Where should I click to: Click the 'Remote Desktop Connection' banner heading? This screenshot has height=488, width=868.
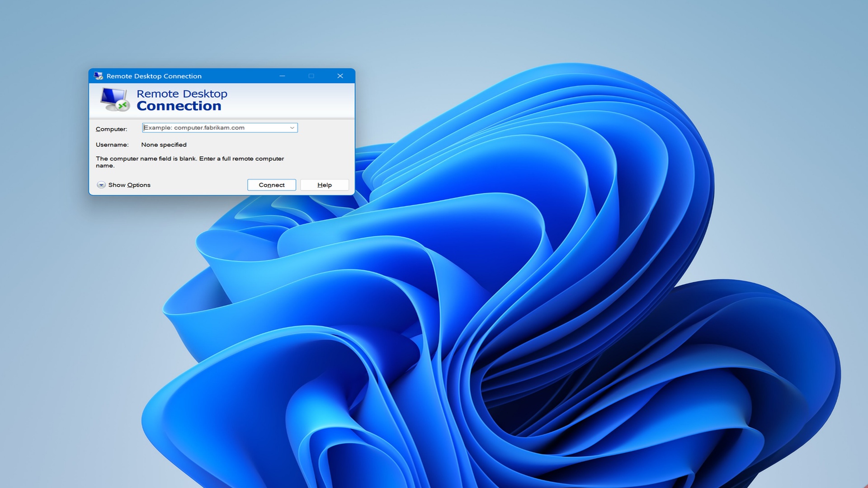(182, 100)
